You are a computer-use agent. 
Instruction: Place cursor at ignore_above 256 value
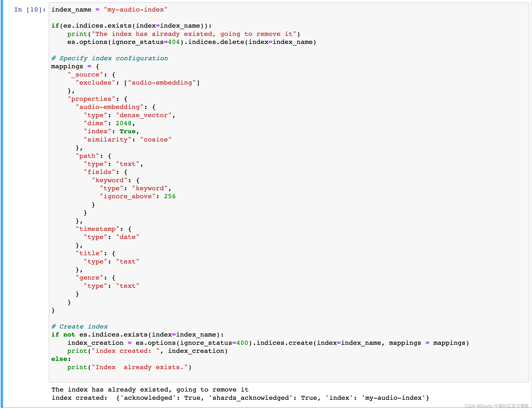[170, 196]
